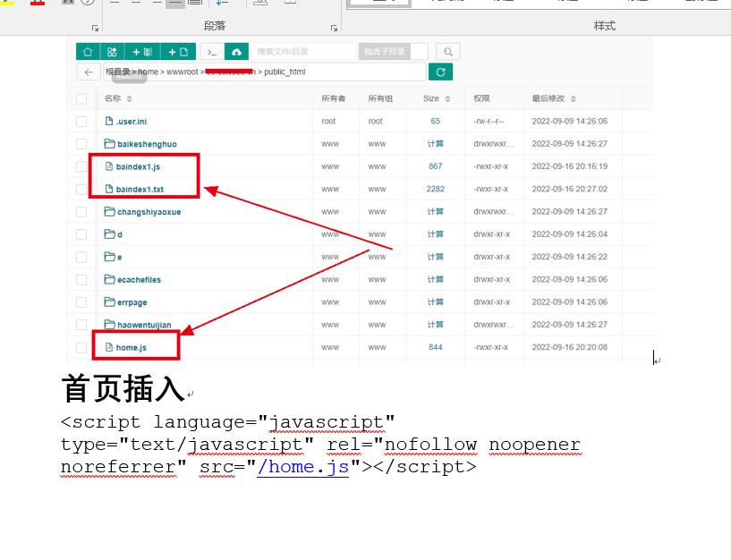Click the 搜索文件/目录 search field
Viewport: 731px width, 560px height.
(302, 52)
